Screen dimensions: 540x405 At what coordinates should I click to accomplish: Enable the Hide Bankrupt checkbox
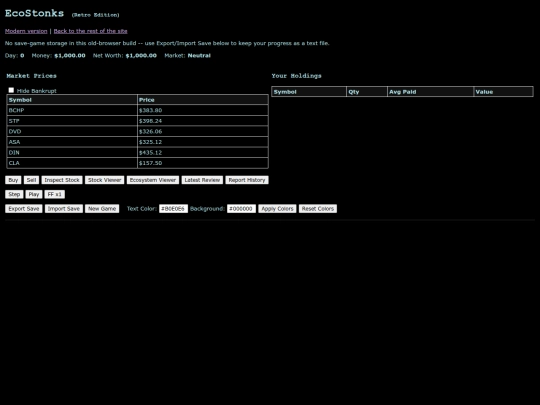(x=11, y=90)
